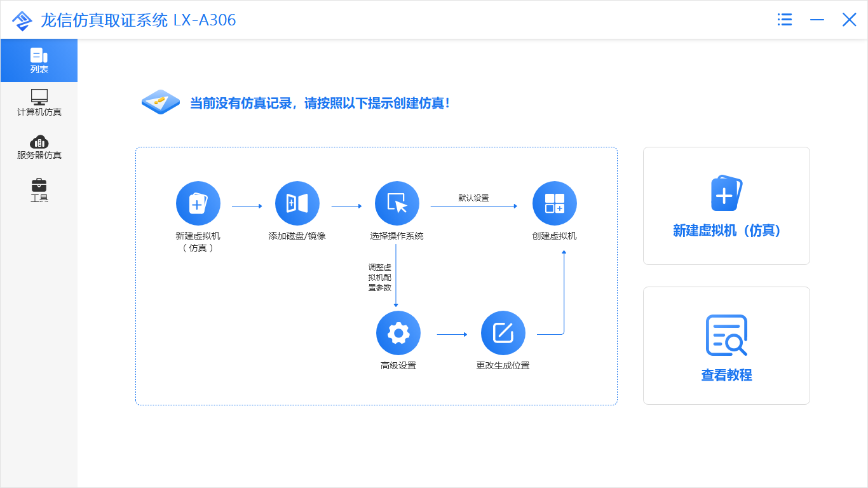Open 高级设置 via the gear icon

[398, 332]
